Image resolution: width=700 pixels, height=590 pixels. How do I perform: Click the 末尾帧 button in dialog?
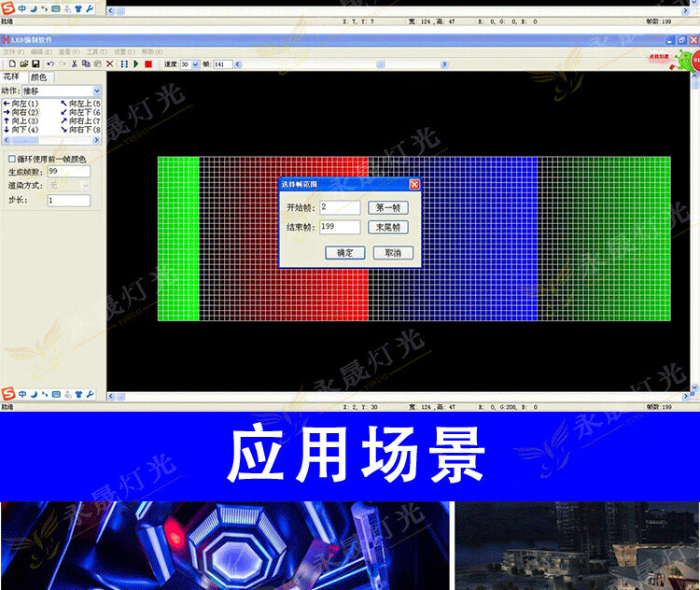388,228
